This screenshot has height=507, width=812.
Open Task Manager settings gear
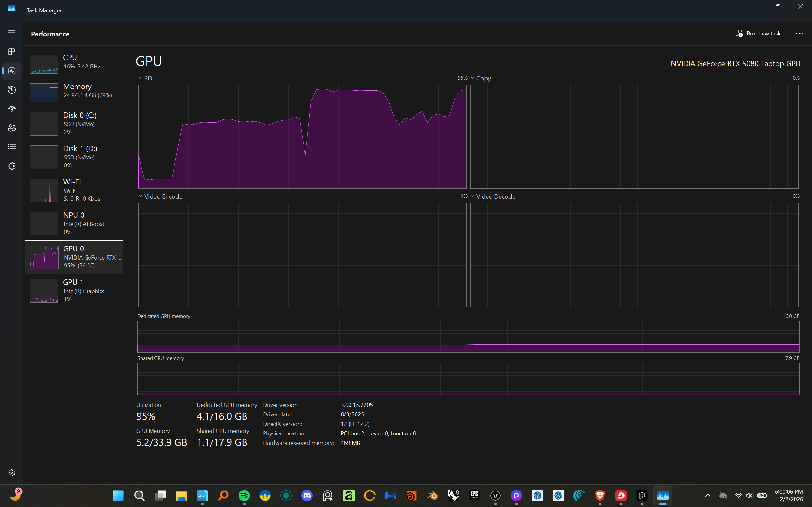[11, 472]
